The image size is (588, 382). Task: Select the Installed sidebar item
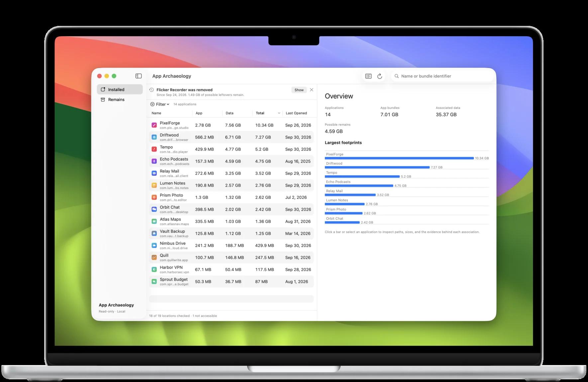[120, 89]
